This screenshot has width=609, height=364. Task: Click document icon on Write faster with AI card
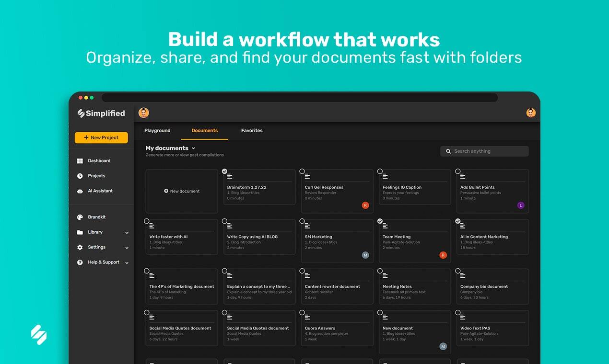152,226
